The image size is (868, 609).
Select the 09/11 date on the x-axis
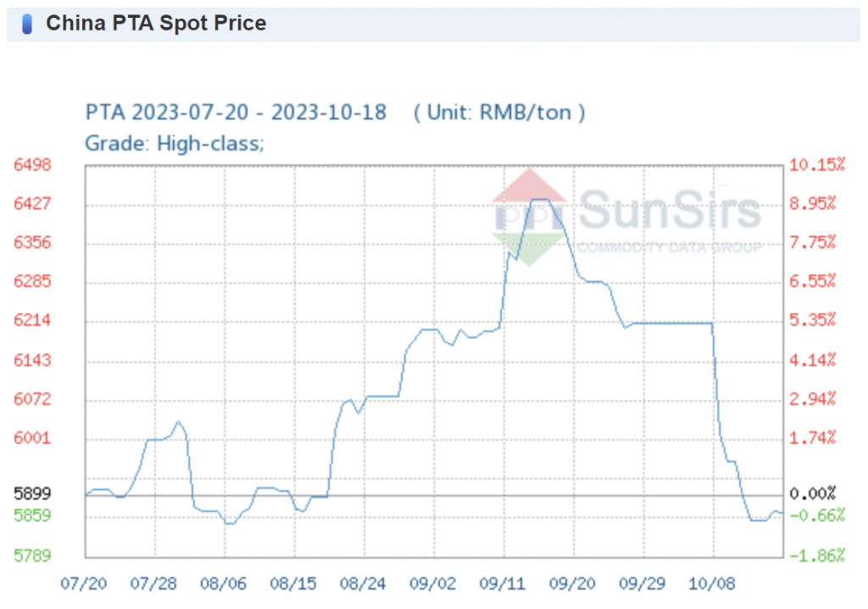pyautogui.click(x=504, y=584)
